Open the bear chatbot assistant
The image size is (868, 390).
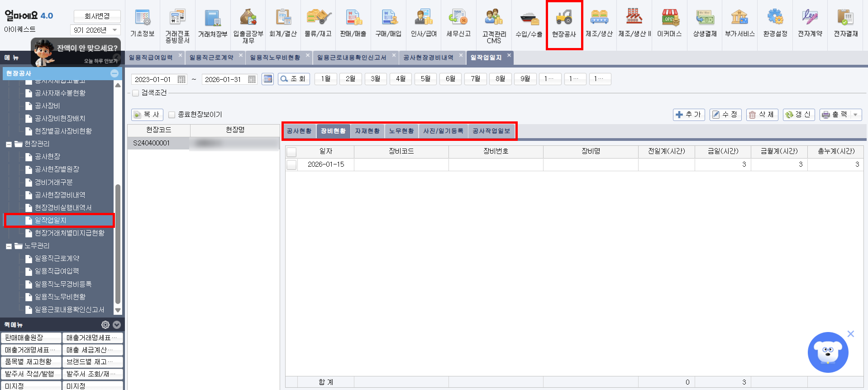(x=828, y=352)
